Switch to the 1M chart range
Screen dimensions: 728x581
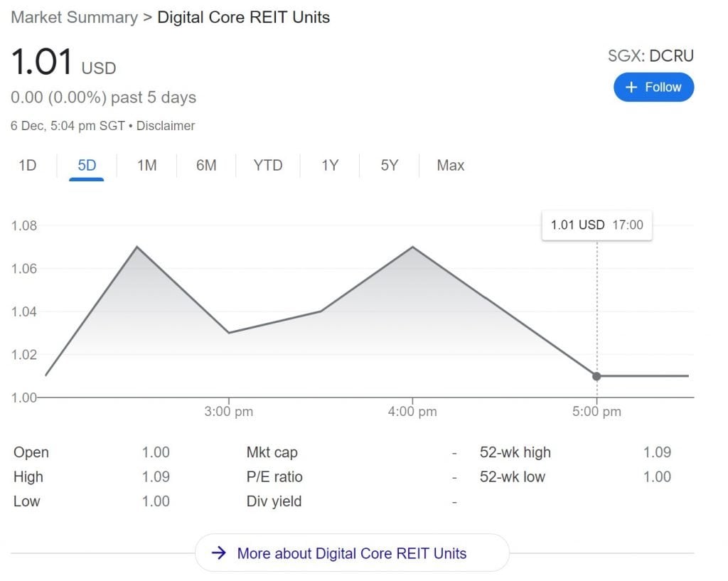pyautogui.click(x=146, y=165)
